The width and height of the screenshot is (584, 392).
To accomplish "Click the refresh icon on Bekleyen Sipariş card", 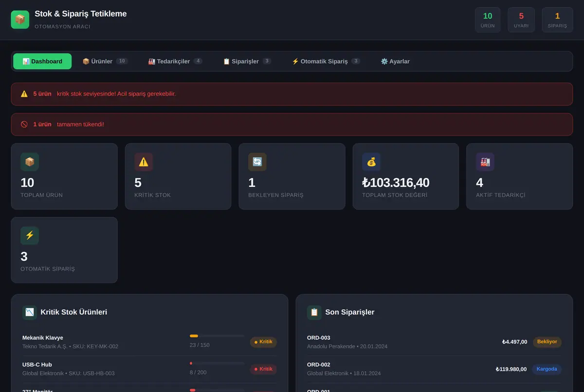I will (x=257, y=162).
